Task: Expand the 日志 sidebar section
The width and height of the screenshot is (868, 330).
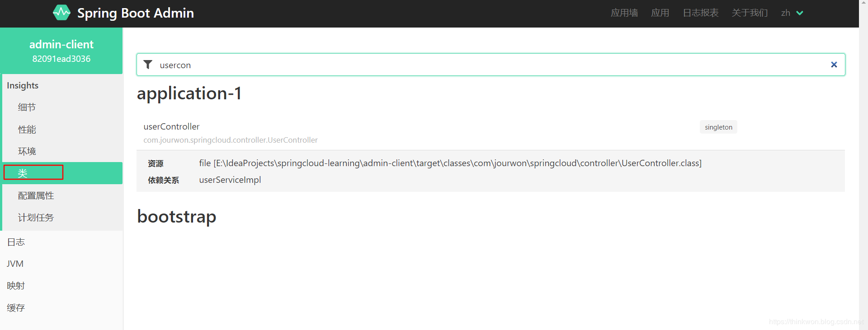Action: (16, 242)
